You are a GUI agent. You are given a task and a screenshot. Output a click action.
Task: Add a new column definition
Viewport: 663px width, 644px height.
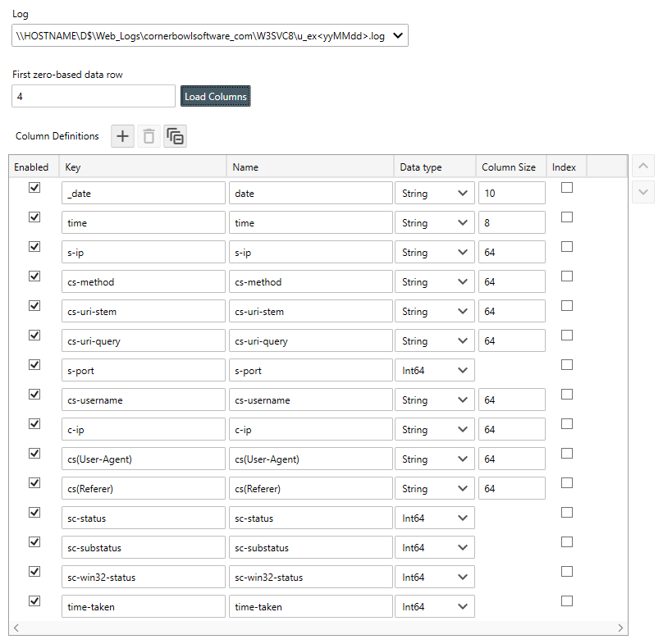click(121, 136)
